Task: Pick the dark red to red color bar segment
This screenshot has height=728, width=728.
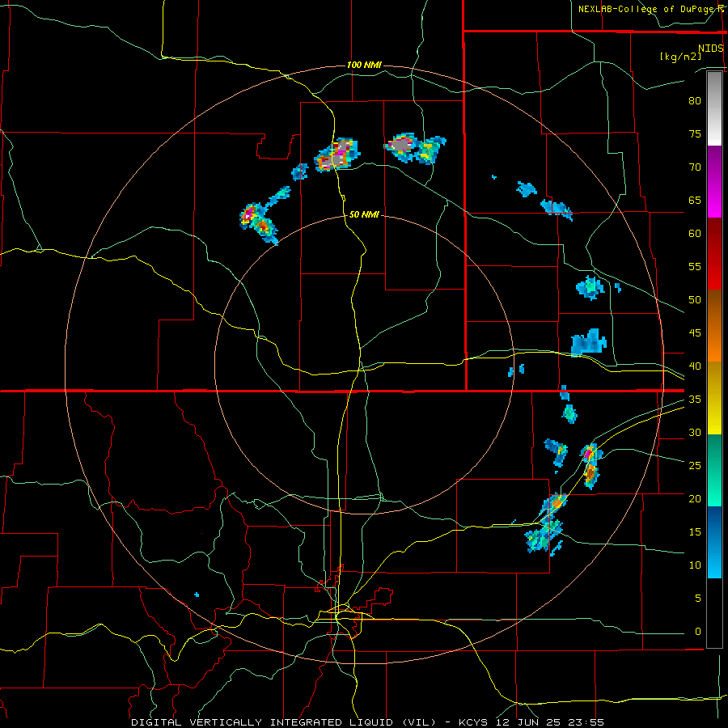Action: [714, 254]
